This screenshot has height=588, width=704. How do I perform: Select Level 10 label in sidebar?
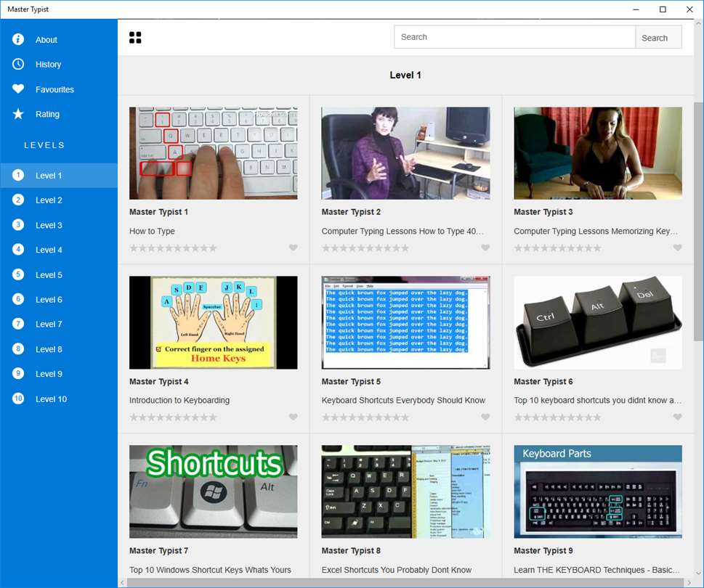51,399
